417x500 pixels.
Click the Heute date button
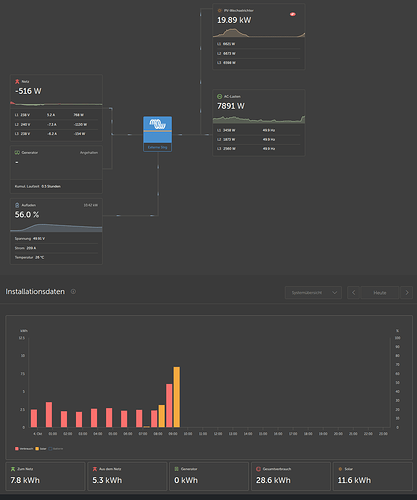(380, 293)
